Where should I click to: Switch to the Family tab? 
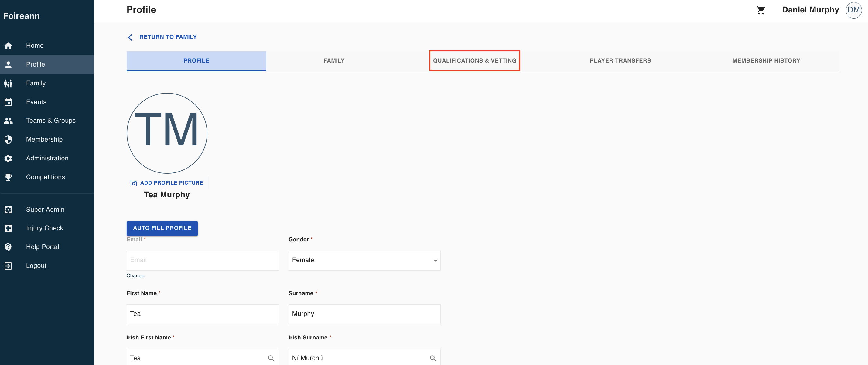click(334, 61)
